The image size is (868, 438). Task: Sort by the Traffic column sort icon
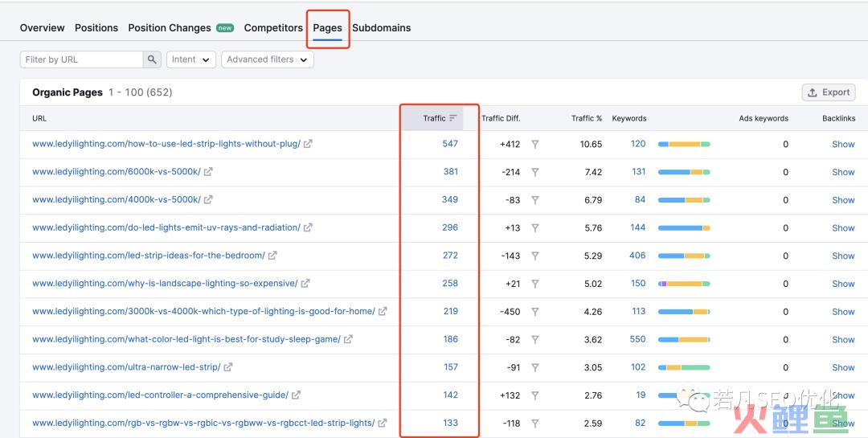[x=453, y=118]
